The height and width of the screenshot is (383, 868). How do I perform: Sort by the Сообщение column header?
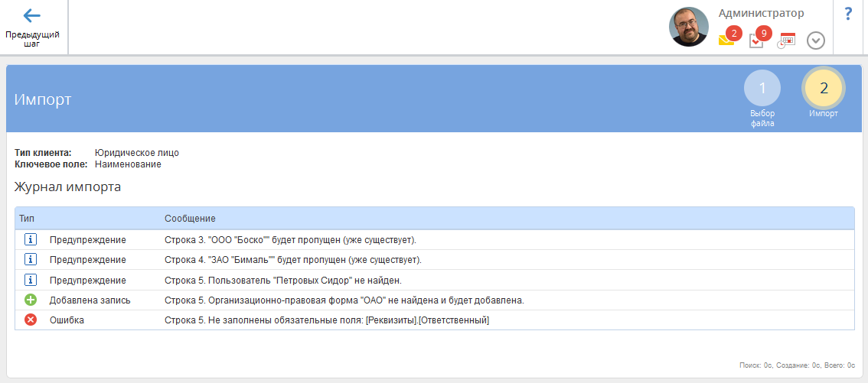coord(190,219)
